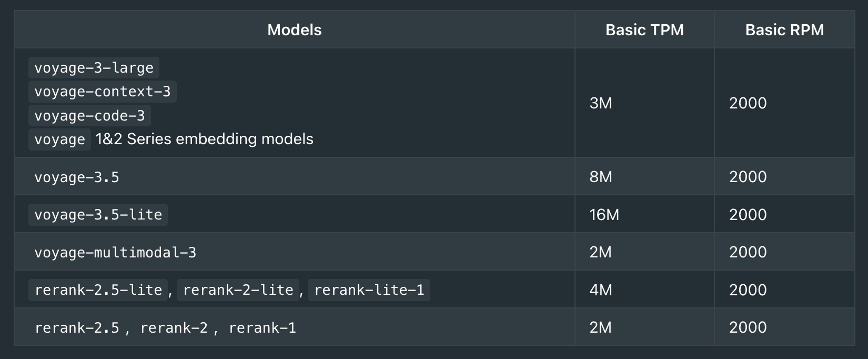This screenshot has width=868, height=359.
Task: Click the rerank-2.5-lite code label
Action: pyautogui.click(x=98, y=290)
